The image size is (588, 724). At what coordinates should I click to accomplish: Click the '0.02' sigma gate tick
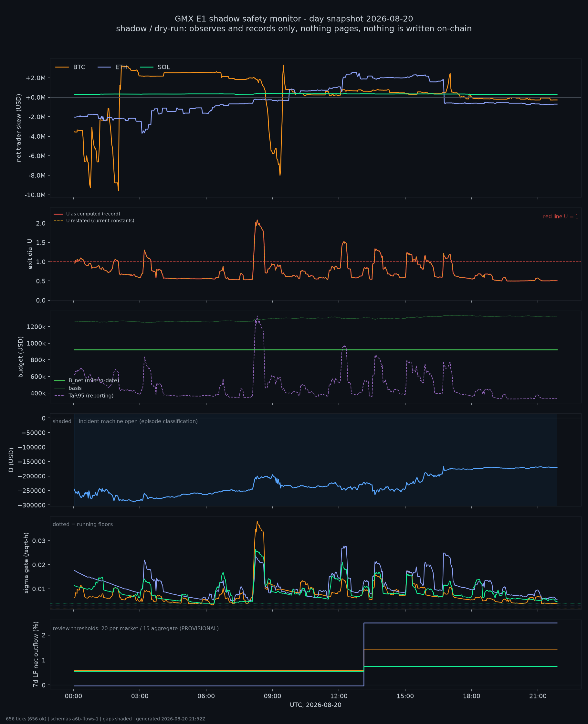tap(39, 565)
